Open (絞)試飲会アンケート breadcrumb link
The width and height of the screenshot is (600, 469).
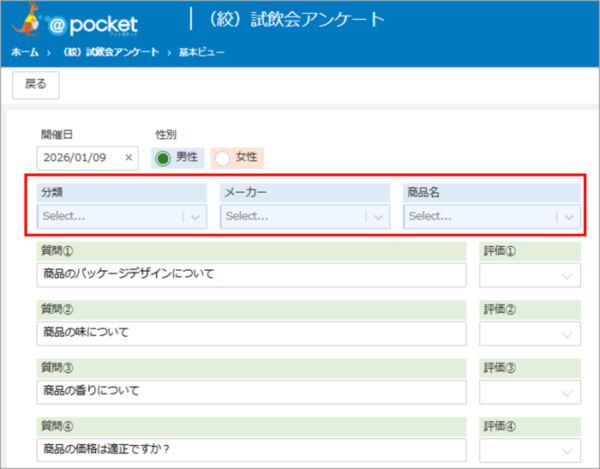click(x=110, y=52)
